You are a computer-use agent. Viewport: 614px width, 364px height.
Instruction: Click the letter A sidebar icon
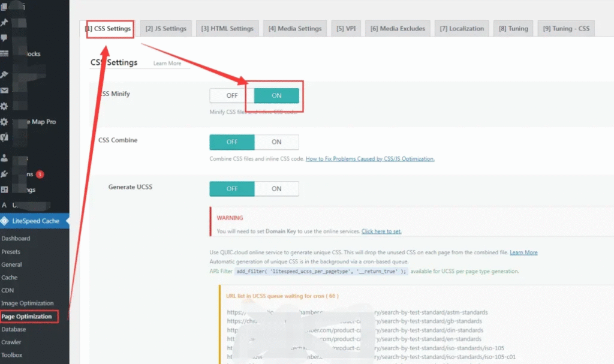pos(4,205)
